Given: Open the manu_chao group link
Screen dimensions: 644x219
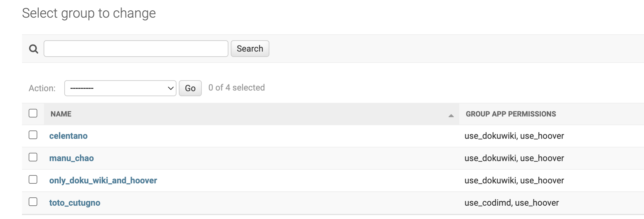Looking at the screenshot, I should point(71,158).
